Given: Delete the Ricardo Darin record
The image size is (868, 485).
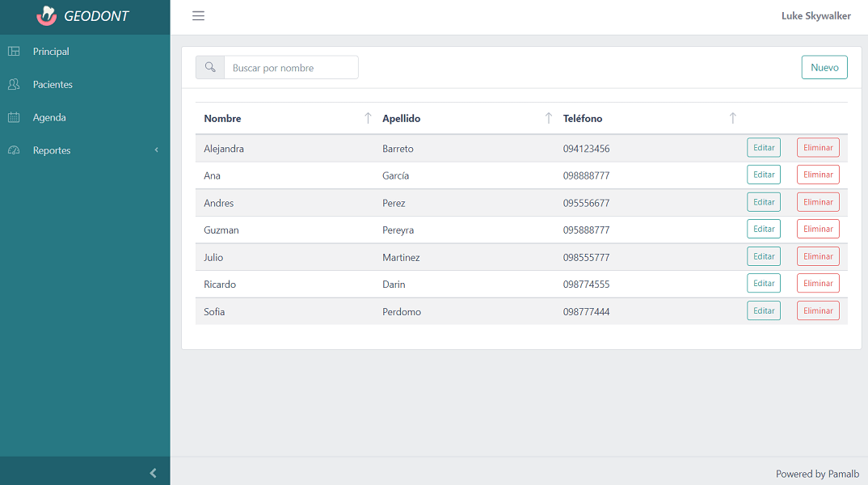Looking at the screenshot, I should tap(817, 284).
